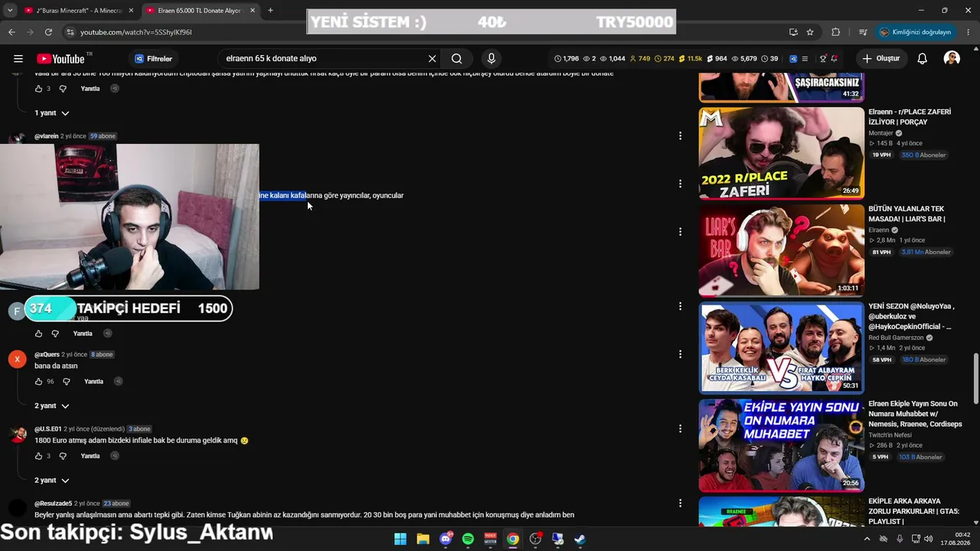This screenshot has width=980, height=551.
Task: Open the @vlarein channel link
Action: click(46, 136)
